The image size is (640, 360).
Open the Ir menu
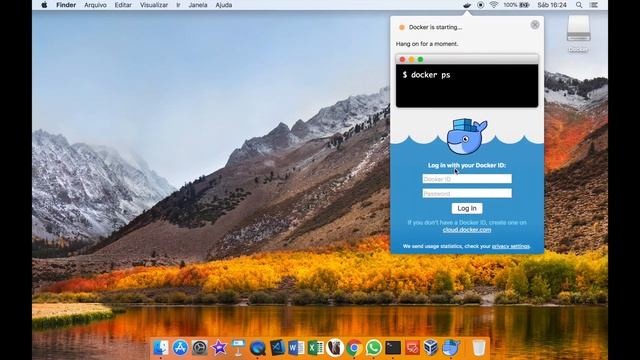click(x=178, y=5)
